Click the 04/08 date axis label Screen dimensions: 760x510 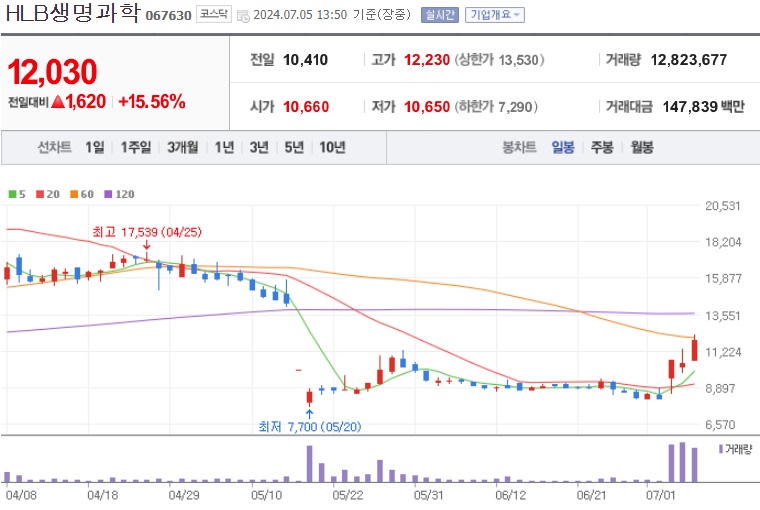point(21,495)
